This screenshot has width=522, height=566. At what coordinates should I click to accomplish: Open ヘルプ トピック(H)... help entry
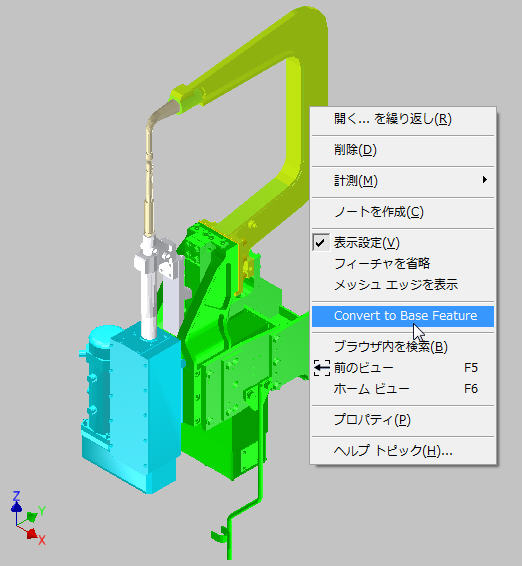point(403,451)
